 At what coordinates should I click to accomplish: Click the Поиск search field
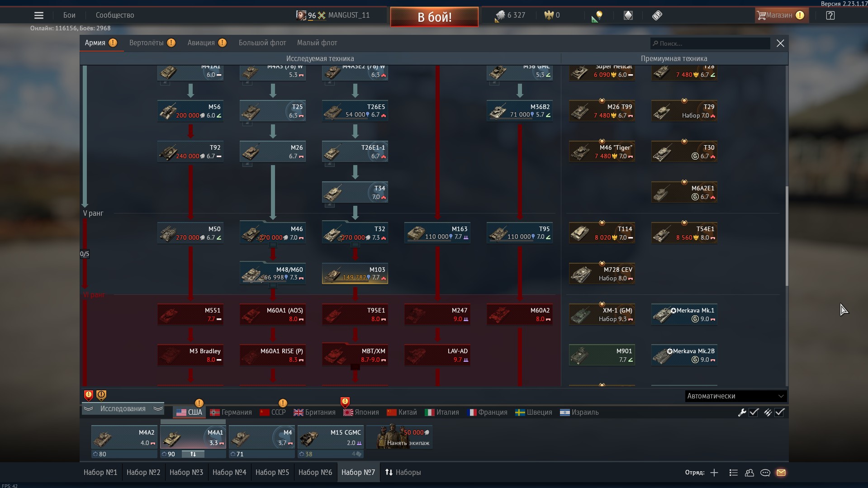[x=710, y=43]
